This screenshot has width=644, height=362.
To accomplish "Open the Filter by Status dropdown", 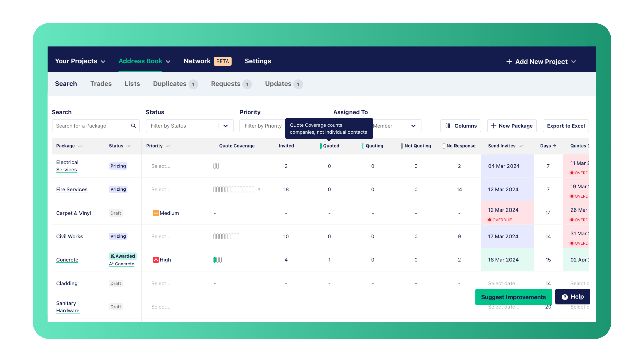I will click(x=190, y=126).
